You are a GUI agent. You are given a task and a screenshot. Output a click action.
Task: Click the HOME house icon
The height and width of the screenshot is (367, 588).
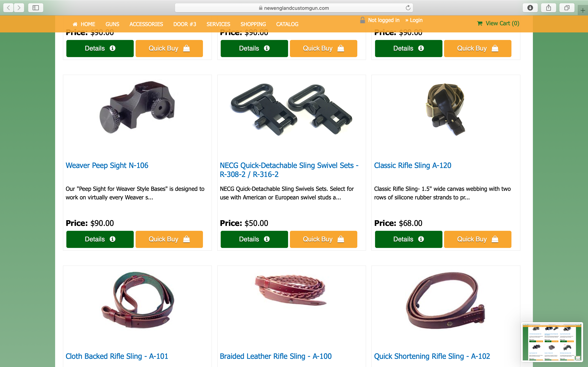75,24
